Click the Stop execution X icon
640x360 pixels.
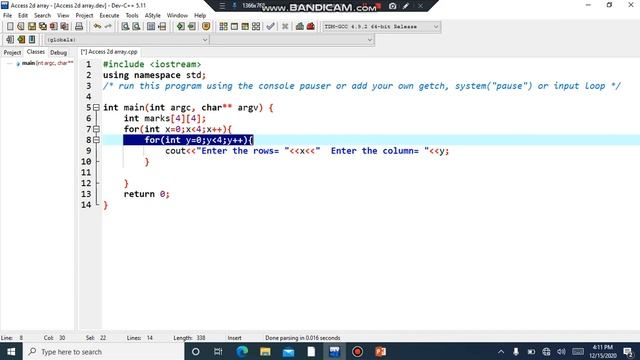point(285,27)
